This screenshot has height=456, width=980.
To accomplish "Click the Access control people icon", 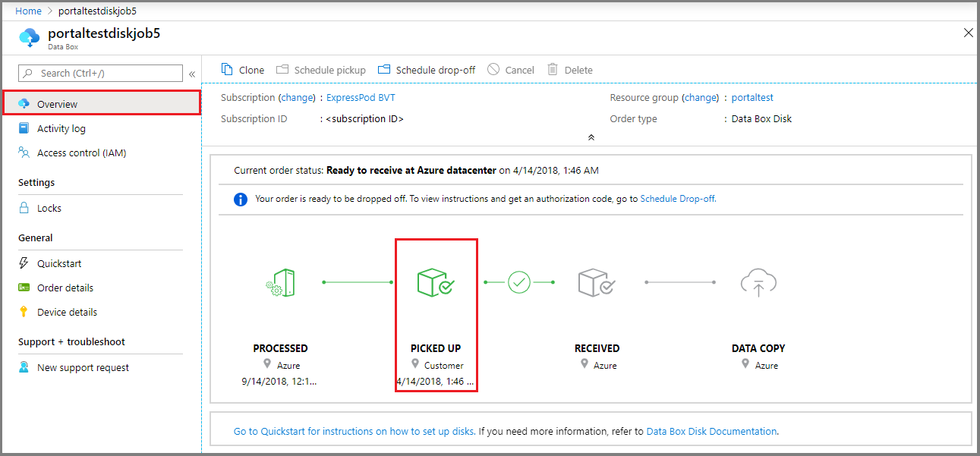I will [x=24, y=153].
